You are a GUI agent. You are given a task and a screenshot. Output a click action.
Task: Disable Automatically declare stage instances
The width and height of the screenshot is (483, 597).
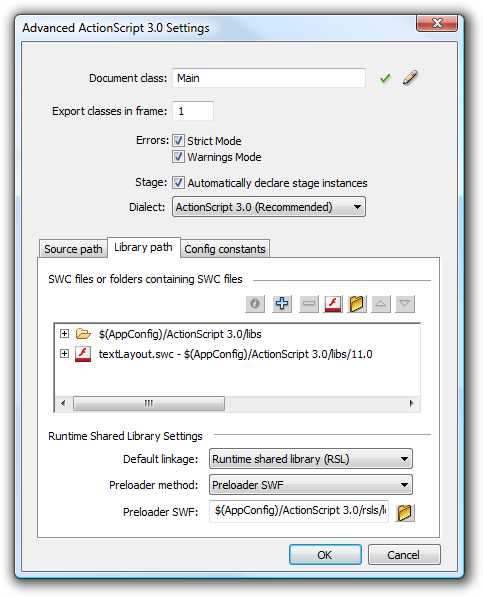click(178, 182)
